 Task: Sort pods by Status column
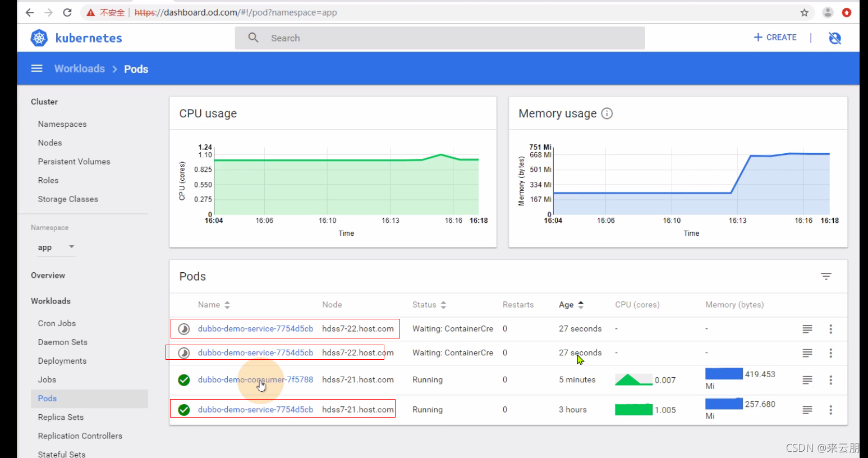[429, 305]
